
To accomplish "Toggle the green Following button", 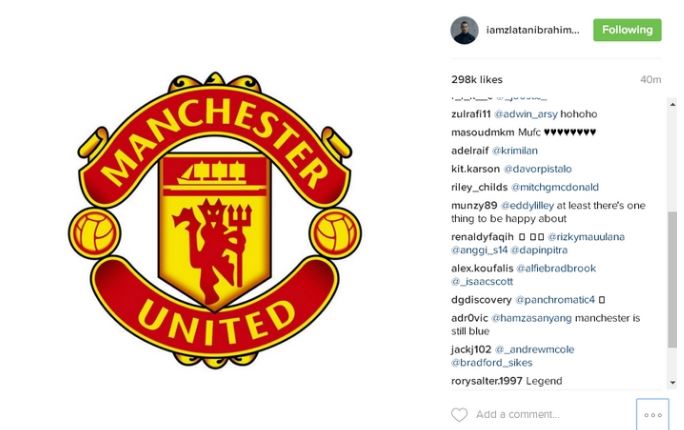I will [627, 30].
